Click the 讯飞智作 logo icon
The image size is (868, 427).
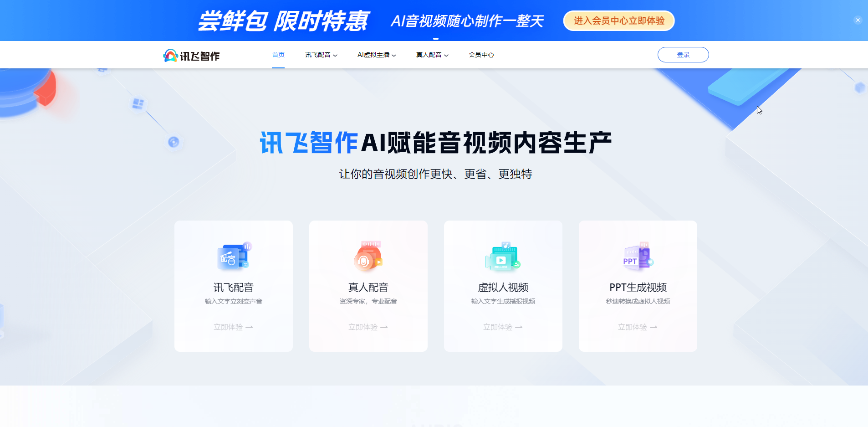170,55
